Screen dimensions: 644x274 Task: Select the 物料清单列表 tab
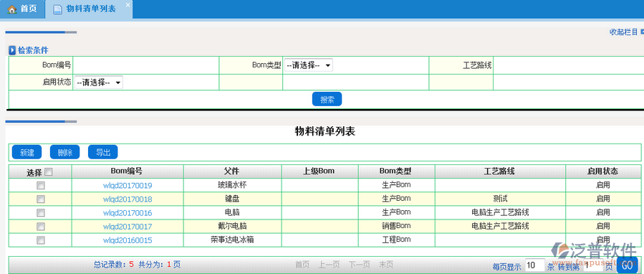89,9
